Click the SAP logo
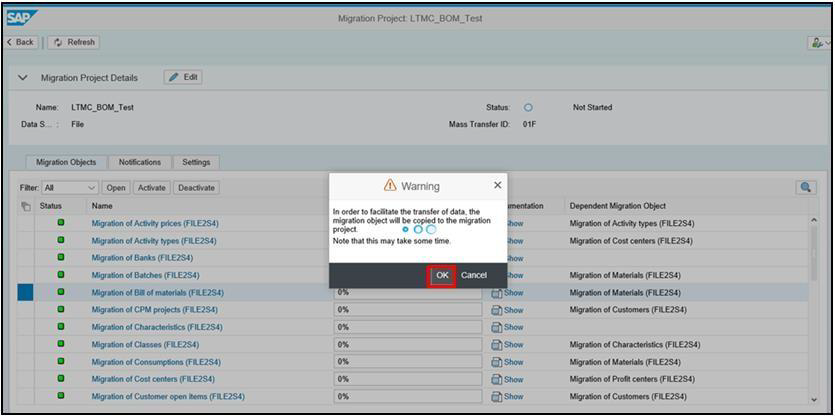The width and height of the screenshot is (835, 416). (21, 18)
